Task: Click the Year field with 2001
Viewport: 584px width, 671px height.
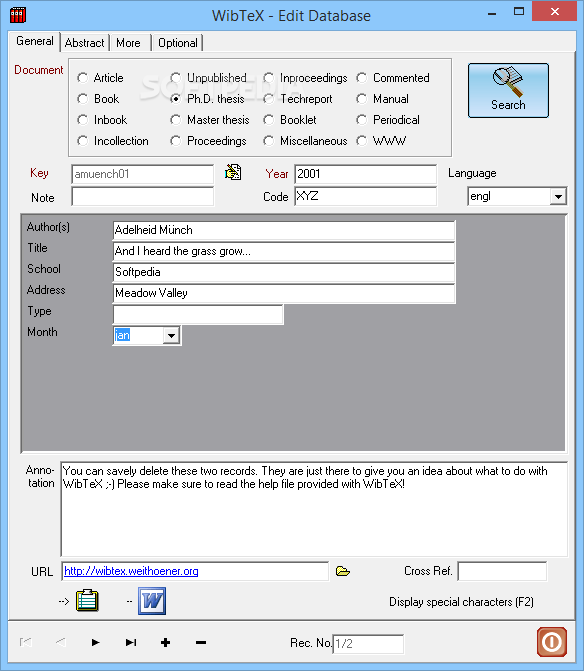Action: 365,174
